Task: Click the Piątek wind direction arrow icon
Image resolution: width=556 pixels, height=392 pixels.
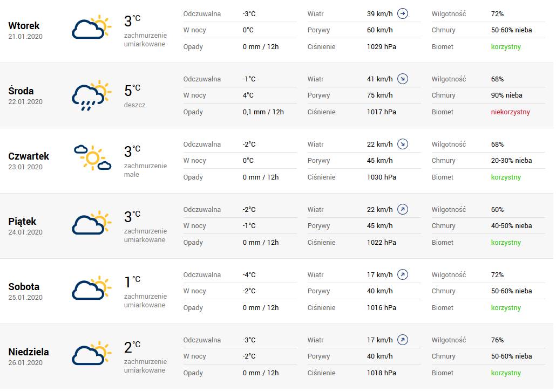Action: pos(403,209)
